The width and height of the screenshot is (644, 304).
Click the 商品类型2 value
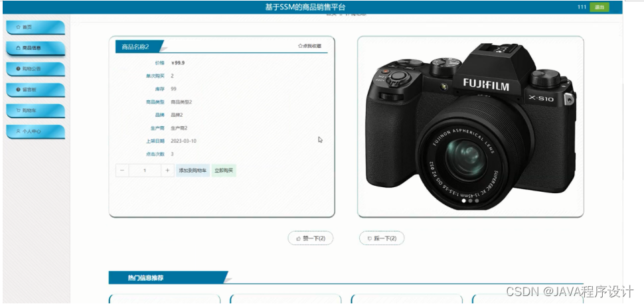tap(181, 102)
